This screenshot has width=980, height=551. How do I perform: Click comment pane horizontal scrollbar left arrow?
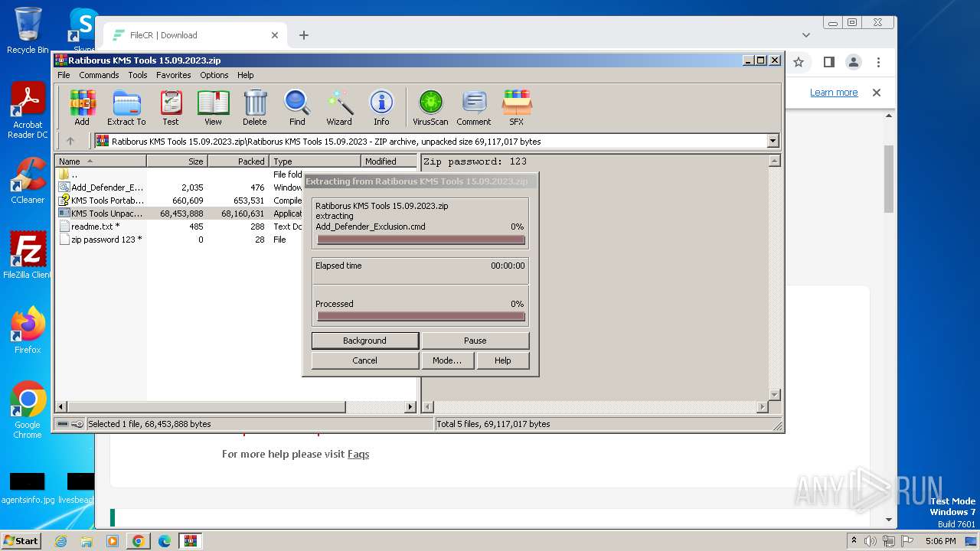428,407
